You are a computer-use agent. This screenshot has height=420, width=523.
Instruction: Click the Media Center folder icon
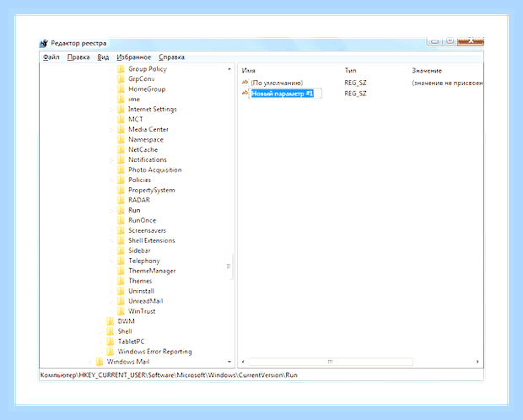[x=121, y=129]
